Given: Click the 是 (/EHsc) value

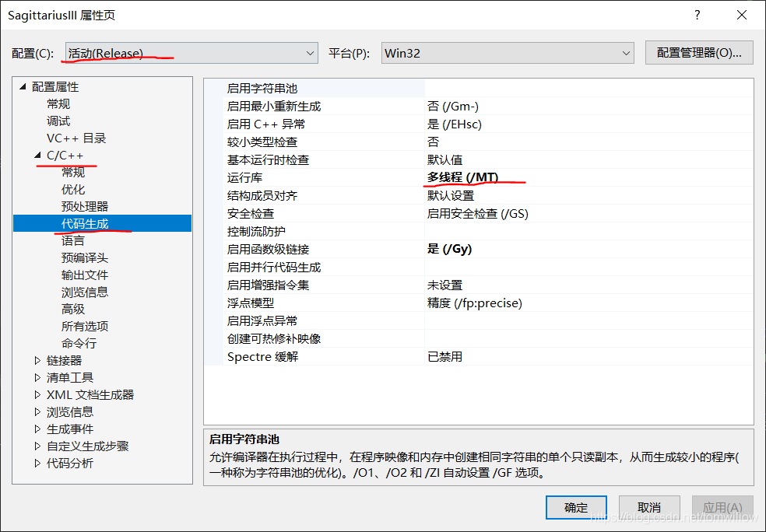Looking at the screenshot, I should pos(455,124).
